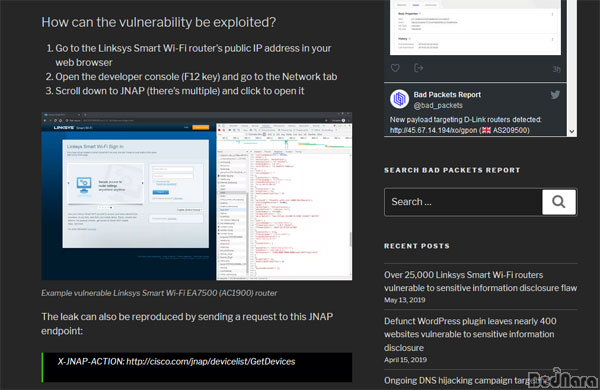Open the @bad_packets handle link
600x390 pixels.
pos(438,105)
